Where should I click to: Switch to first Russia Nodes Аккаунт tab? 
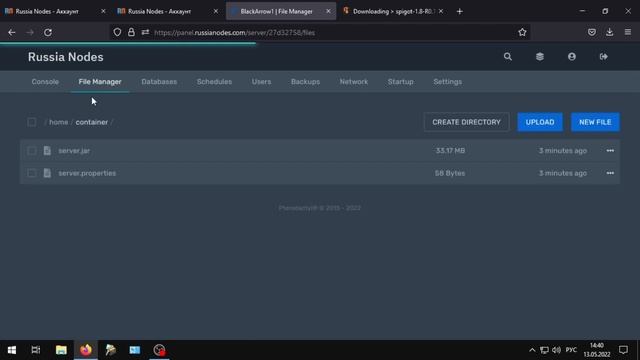[47, 11]
